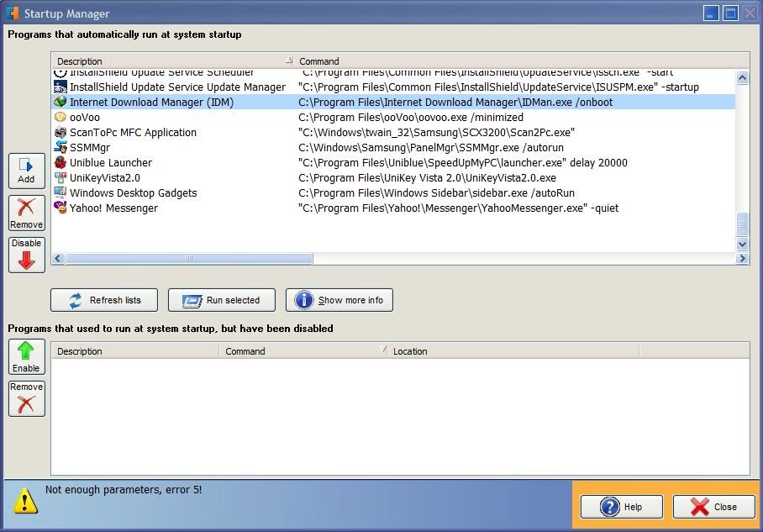Click the sidebar.exe /autoRun command text
763x532 pixels.
[x=436, y=192]
